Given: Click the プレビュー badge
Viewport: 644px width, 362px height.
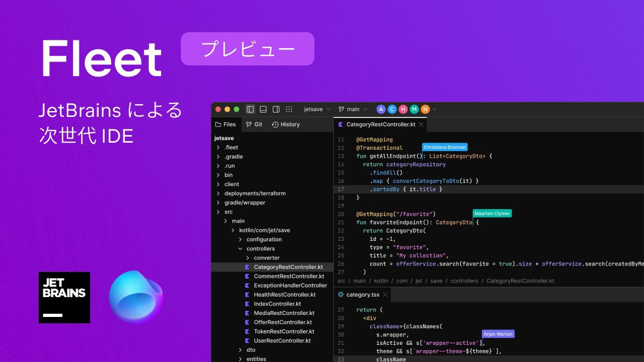Looking at the screenshot, I should pyautogui.click(x=247, y=49).
